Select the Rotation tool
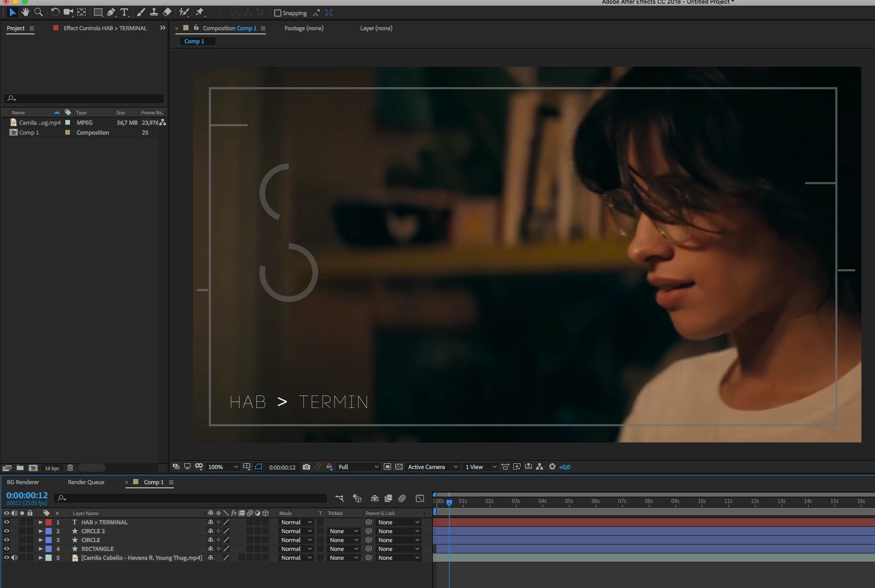875x588 pixels. [55, 12]
